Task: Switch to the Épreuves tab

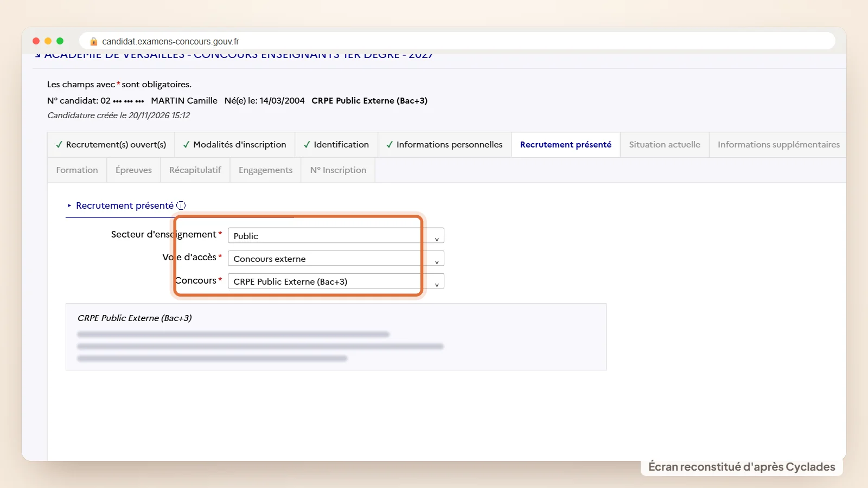Action: [x=134, y=170]
